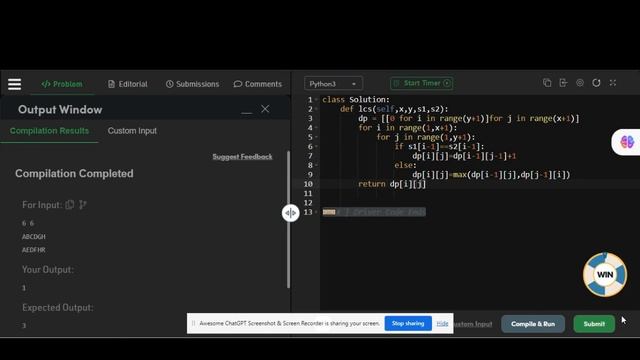Click line number 11 in the gutter

point(308,193)
